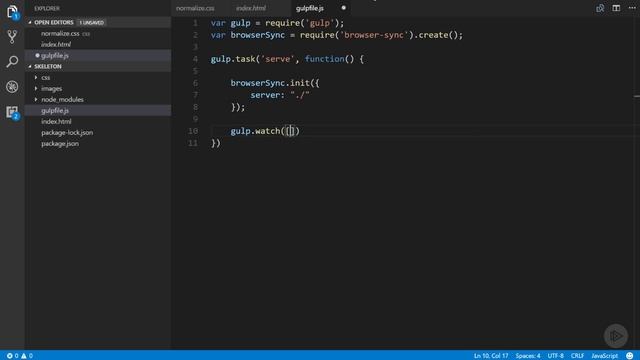Open package.json file
Image resolution: width=640 pixels, height=360 pixels.
(98, 144)
